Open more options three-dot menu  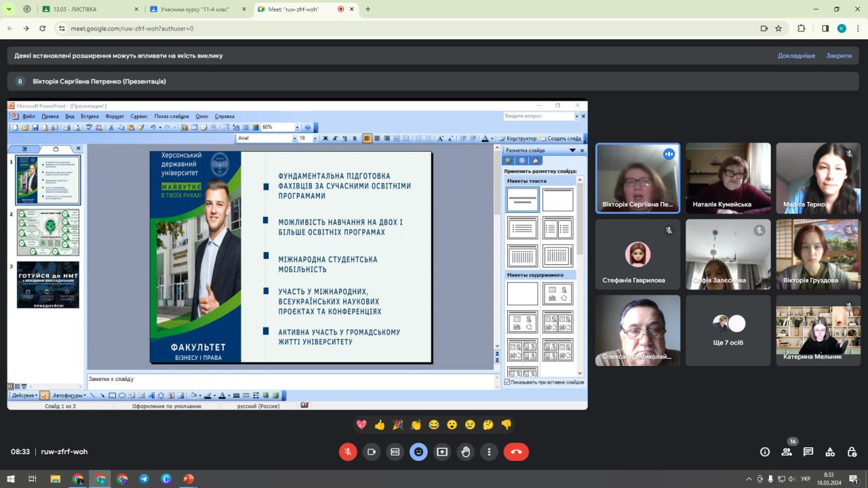[489, 452]
